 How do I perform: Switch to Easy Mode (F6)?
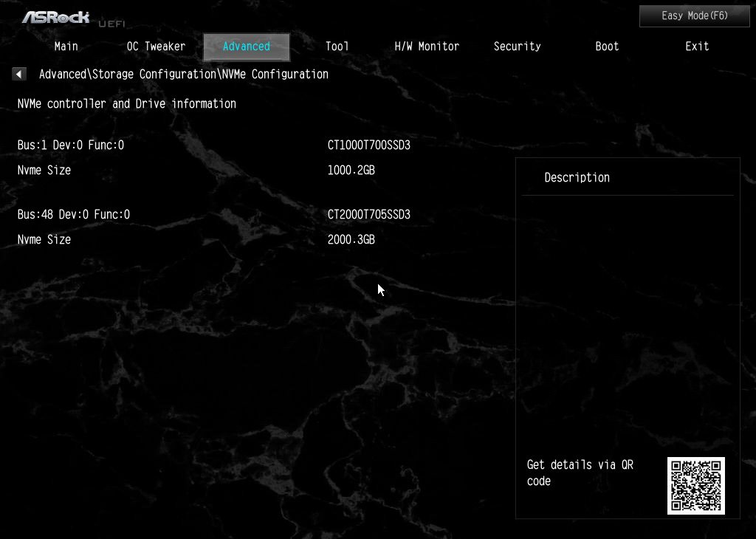pos(694,16)
